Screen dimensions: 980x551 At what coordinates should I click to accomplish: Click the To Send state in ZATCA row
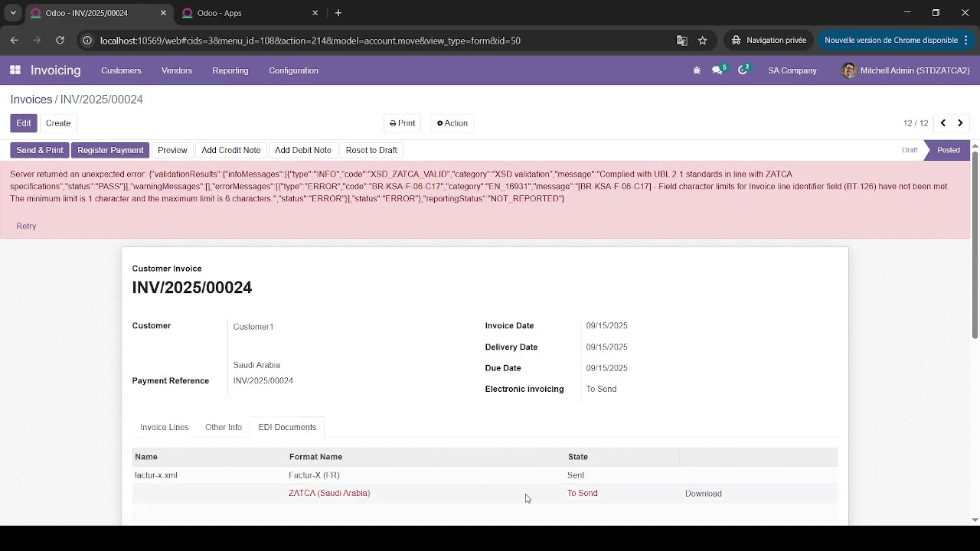click(583, 494)
